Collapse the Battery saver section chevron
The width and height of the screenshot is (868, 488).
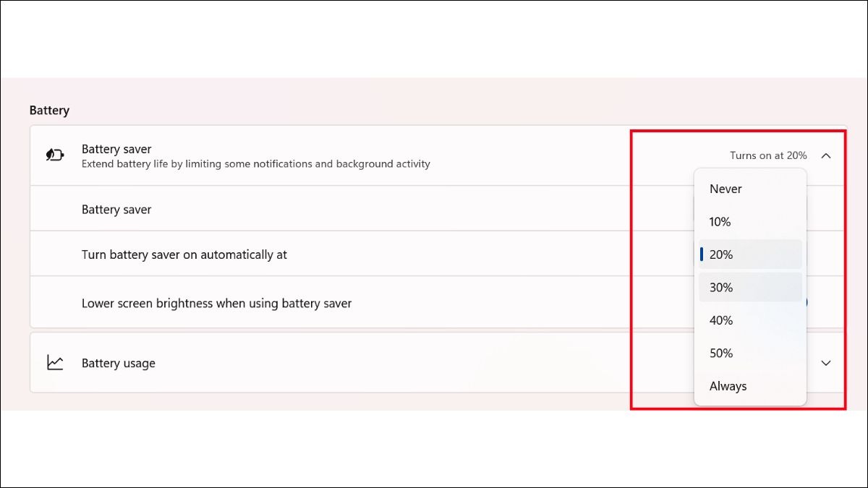(826, 155)
